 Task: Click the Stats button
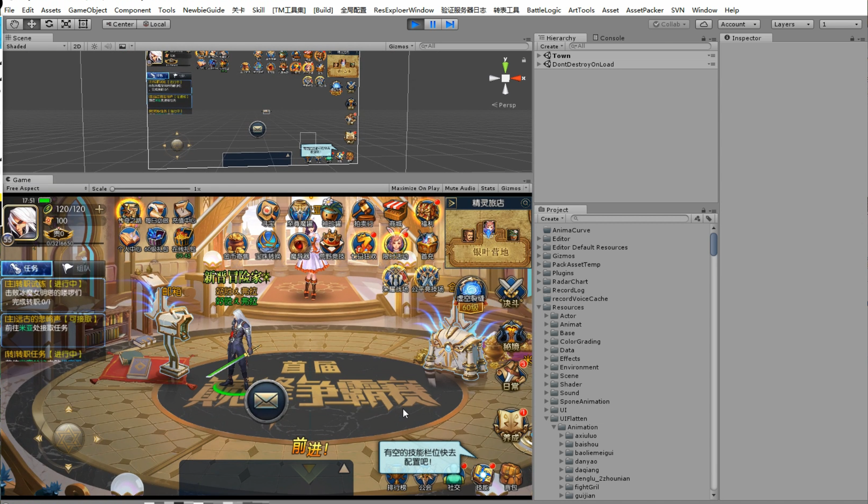point(488,188)
